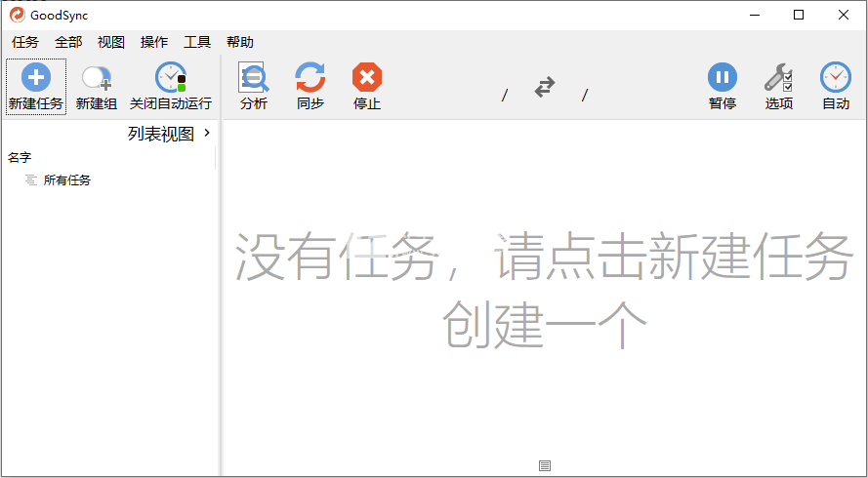This screenshot has width=868, height=478.
Task: Select the 新建组 new group icon
Action: click(x=97, y=78)
